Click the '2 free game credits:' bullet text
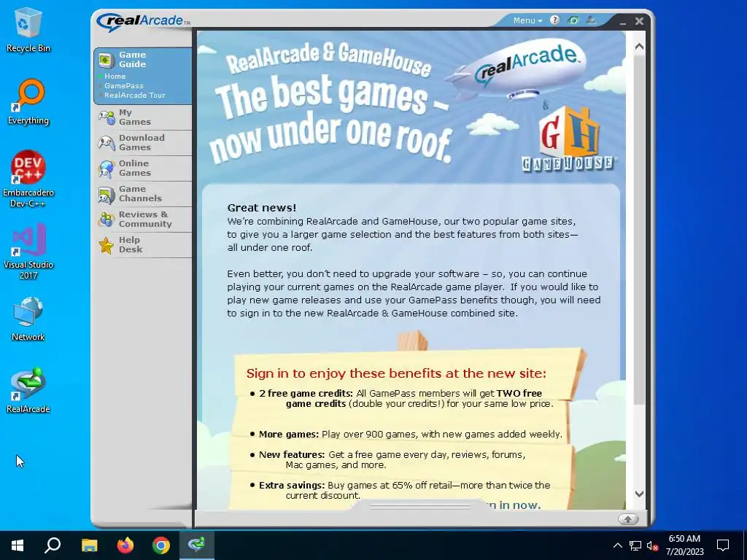 (x=306, y=393)
